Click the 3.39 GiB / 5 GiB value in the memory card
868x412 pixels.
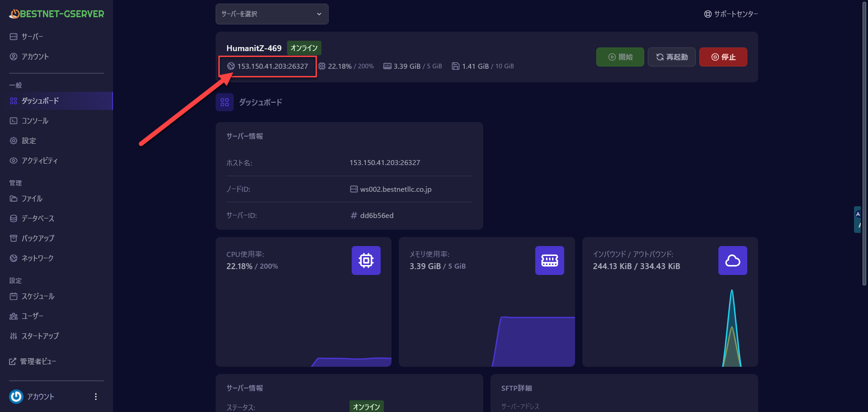pyautogui.click(x=438, y=266)
